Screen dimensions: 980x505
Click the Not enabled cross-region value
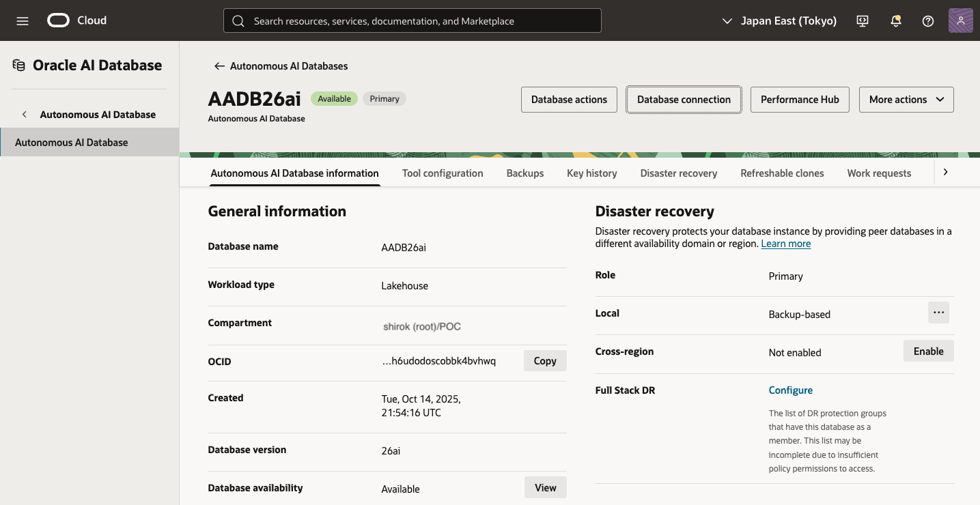coord(795,353)
